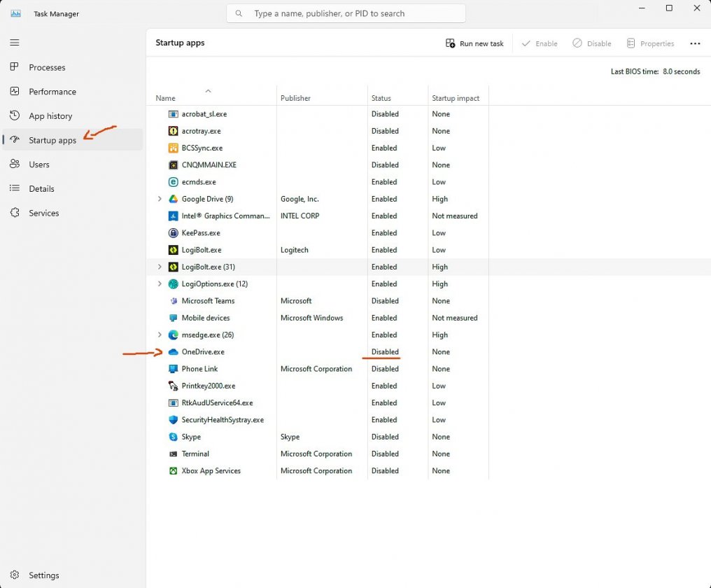Open the Users page
Screen dimensions: 711x588
73,164
